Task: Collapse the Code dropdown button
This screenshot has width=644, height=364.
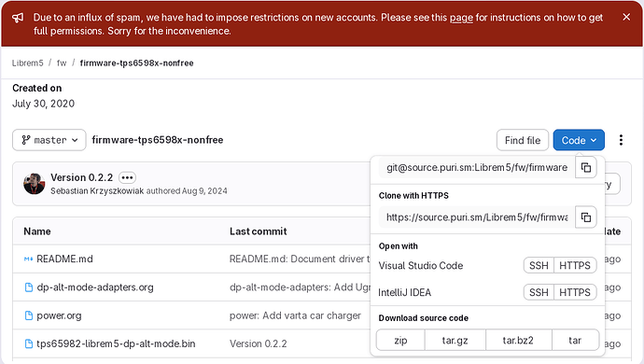Action: point(579,140)
